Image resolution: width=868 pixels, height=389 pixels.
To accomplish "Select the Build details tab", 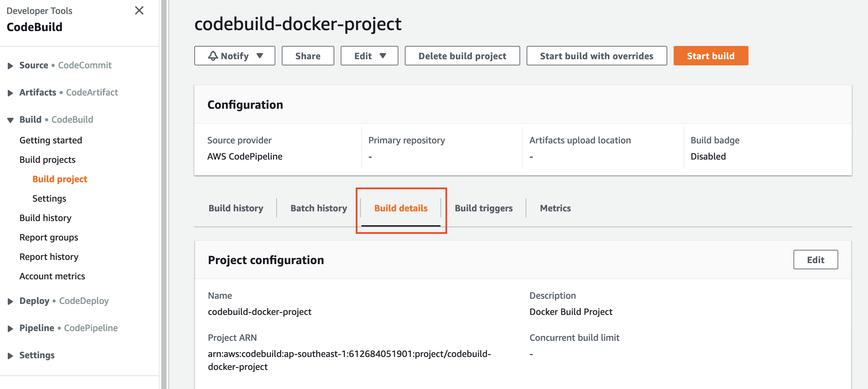I will 401,208.
